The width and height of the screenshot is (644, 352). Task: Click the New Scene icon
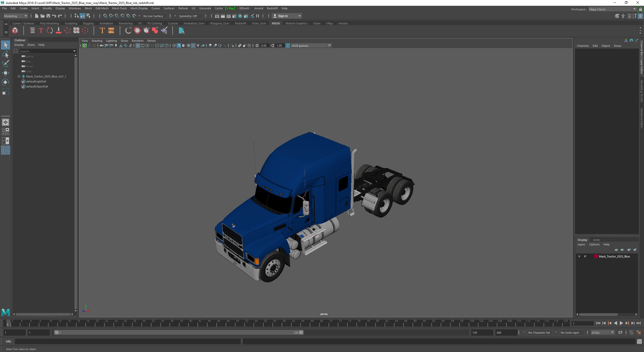coord(36,16)
